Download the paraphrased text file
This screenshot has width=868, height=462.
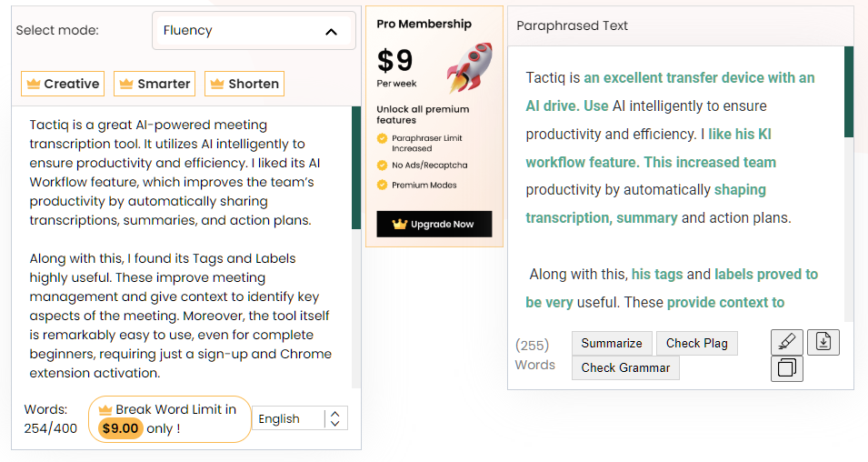point(823,342)
